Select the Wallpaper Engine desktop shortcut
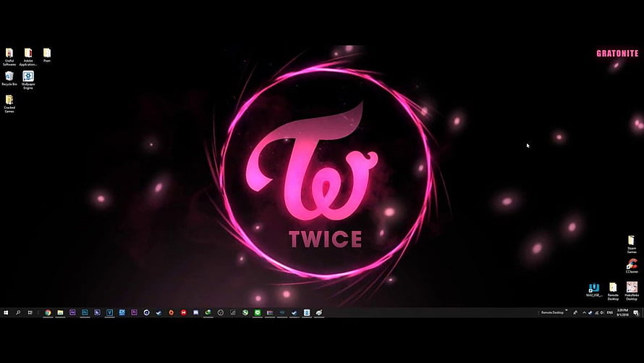This screenshot has height=363, width=644. 28,80
